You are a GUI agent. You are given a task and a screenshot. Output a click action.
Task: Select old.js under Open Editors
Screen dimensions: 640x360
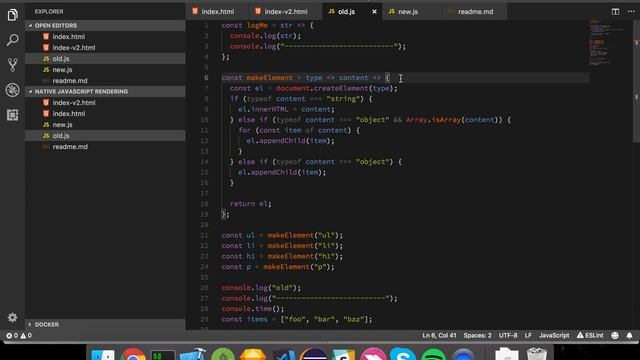point(105,58)
